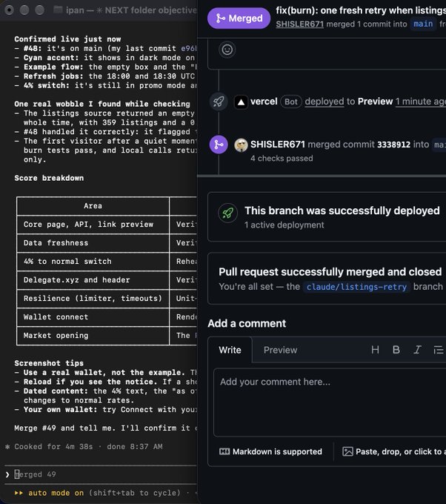Click 'Screenshot tips' heading in terminal
The width and height of the screenshot is (446, 504).
49,363
